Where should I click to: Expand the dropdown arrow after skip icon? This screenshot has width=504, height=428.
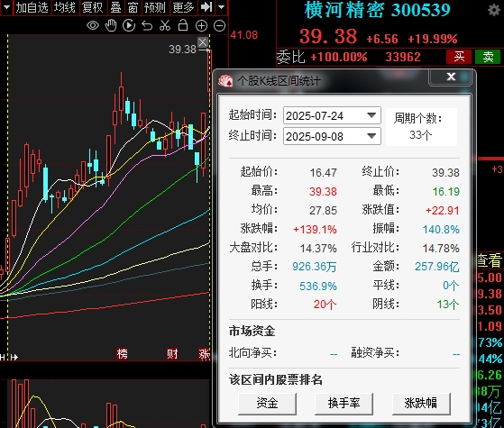[x=221, y=6]
